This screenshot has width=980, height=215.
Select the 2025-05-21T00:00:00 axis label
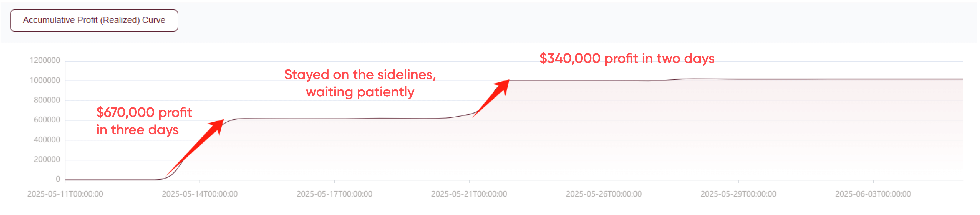pyautogui.click(x=469, y=194)
